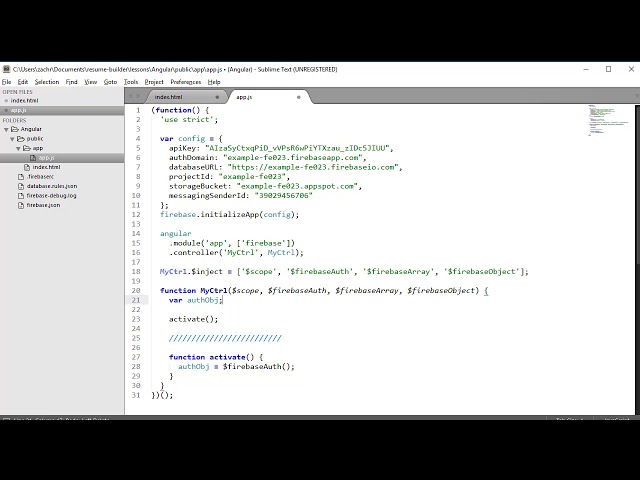
Task: Click messagingSenderId on line 10
Action: (x=207, y=196)
